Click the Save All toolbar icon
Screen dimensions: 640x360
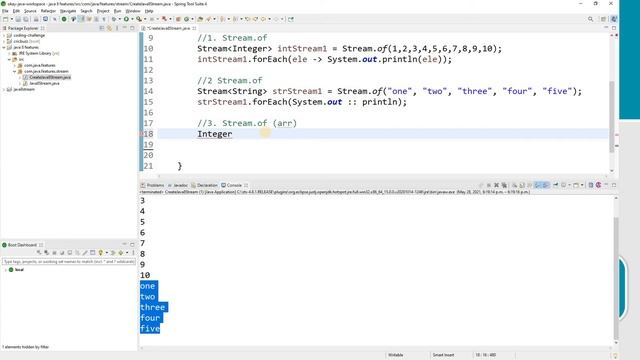(x=26, y=19)
